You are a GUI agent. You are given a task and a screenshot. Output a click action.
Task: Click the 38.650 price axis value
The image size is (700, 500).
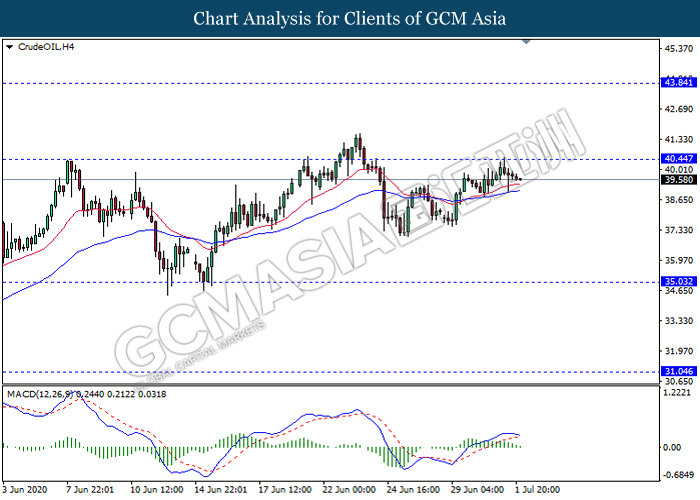[x=679, y=200]
